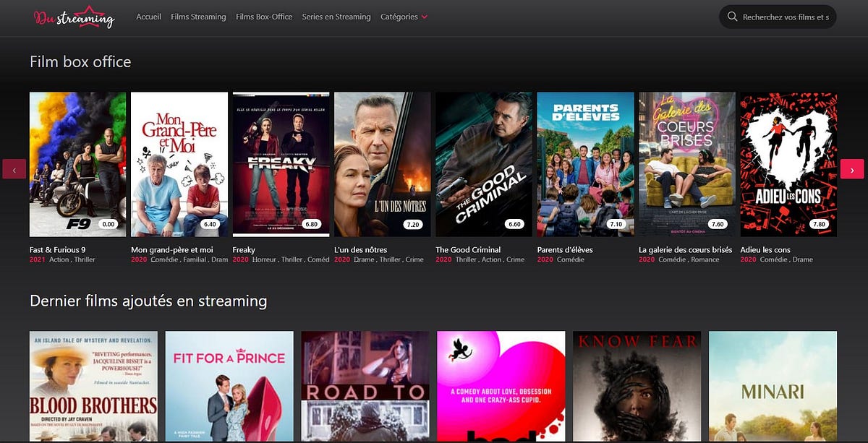Click genres under The Good Criminal
The width and height of the screenshot is (868, 443).
pyautogui.click(x=490, y=259)
